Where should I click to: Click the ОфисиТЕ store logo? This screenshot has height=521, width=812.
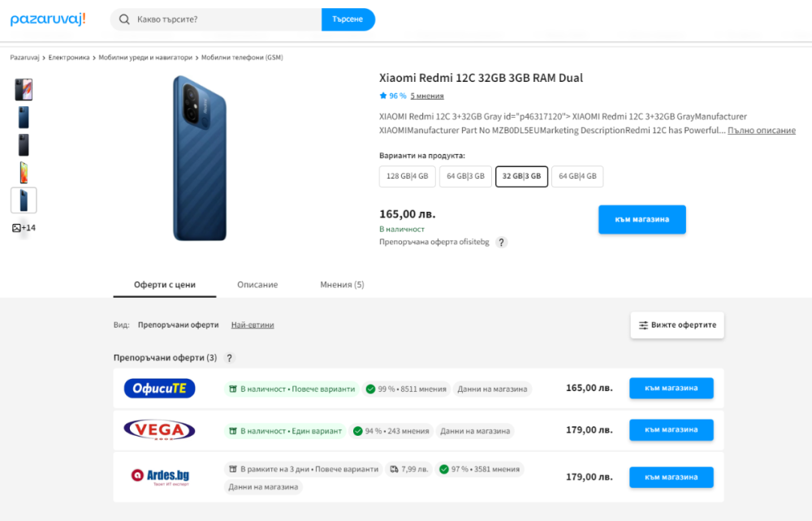click(x=159, y=389)
